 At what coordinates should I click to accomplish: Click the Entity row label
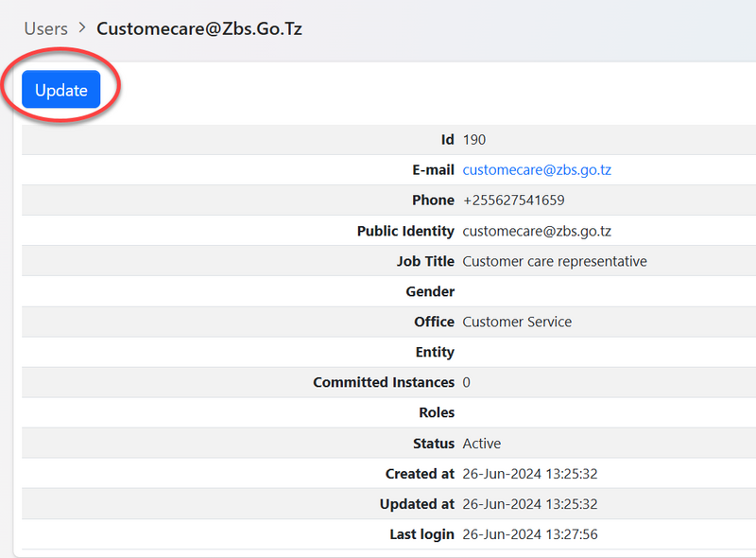[x=435, y=352]
